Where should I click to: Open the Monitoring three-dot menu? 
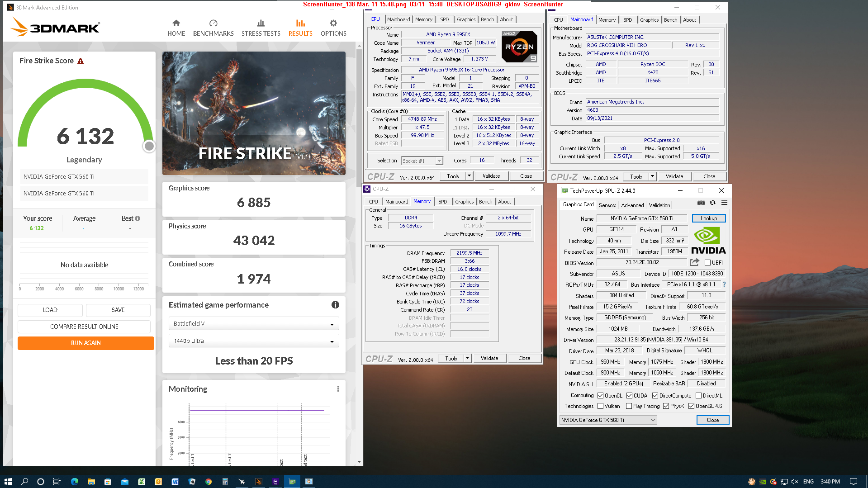pyautogui.click(x=338, y=389)
